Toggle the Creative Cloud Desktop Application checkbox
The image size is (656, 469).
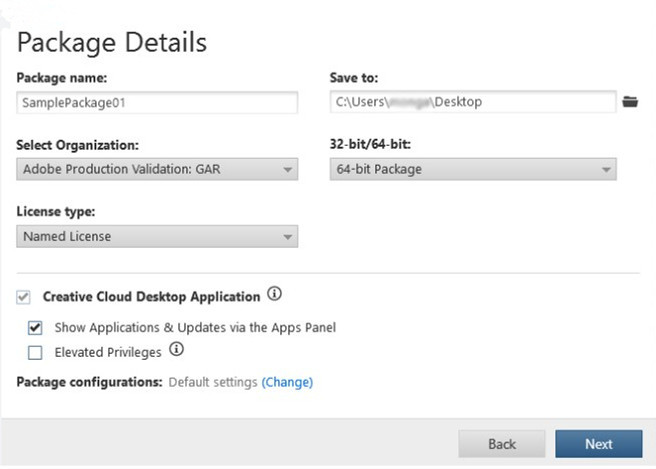click(25, 297)
